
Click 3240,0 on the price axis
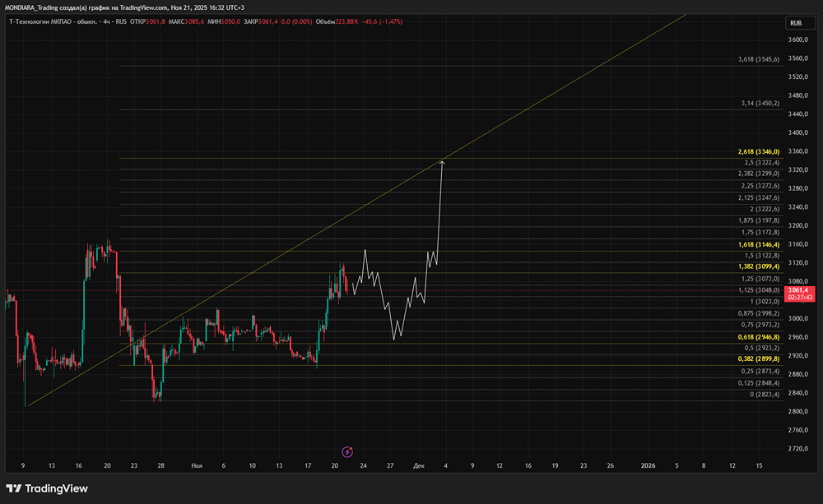pos(797,206)
